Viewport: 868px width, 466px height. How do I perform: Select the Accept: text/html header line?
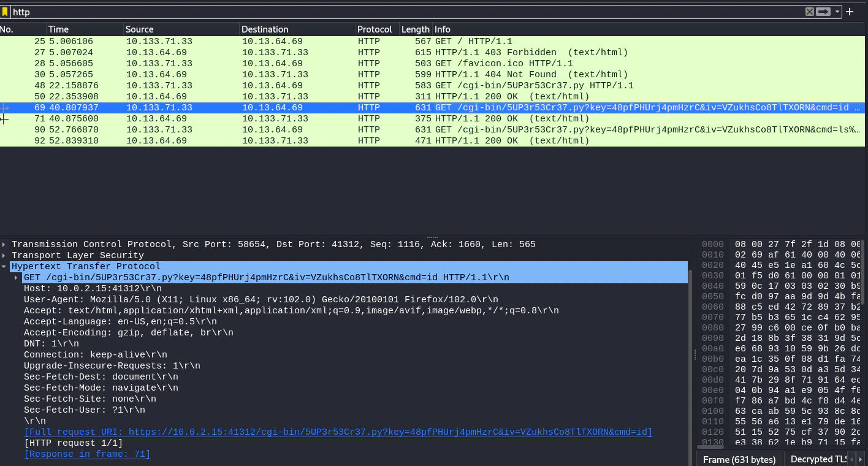pyautogui.click(x=291, y=311)
